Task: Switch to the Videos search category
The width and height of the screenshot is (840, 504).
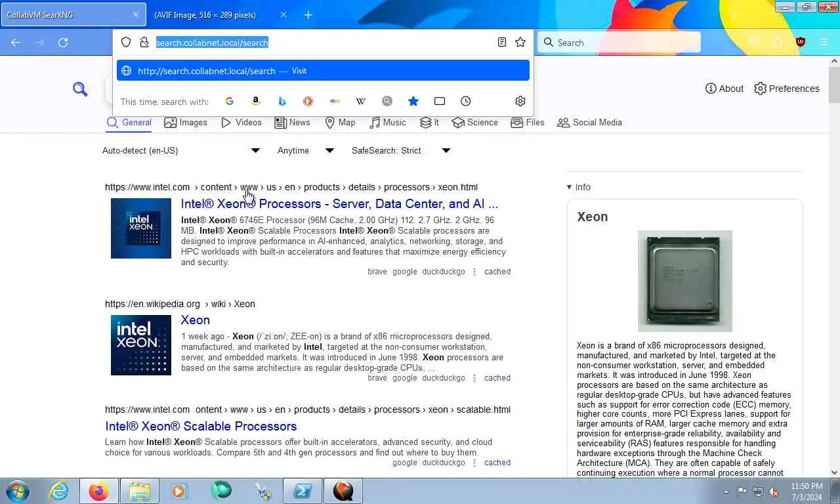Action: pos(241,123)
